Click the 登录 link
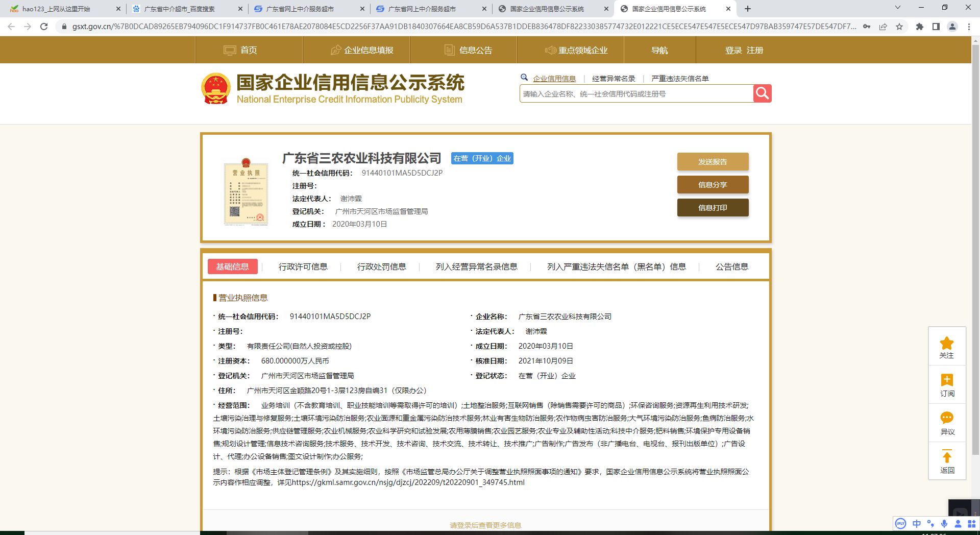This screenshot has width=980, height=535. click(x=733, y=50)
